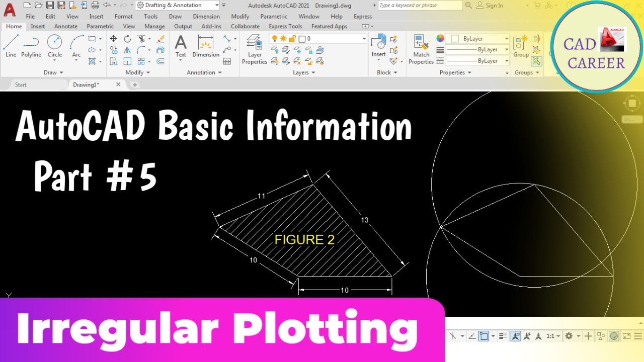This screenshot has width=644, height=362.
Task: Expand the Properties panel
Action: (x=455, y=72)
